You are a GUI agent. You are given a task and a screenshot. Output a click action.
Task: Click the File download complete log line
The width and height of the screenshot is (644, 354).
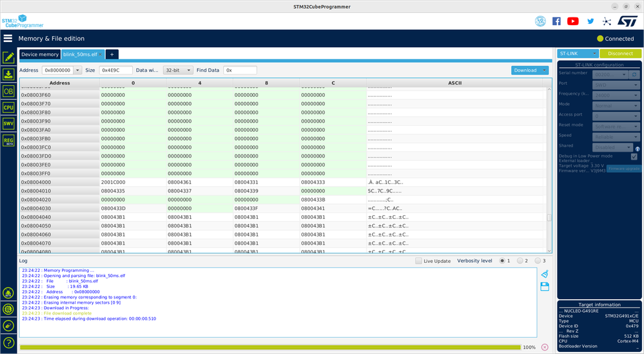(x=57, y=313)
